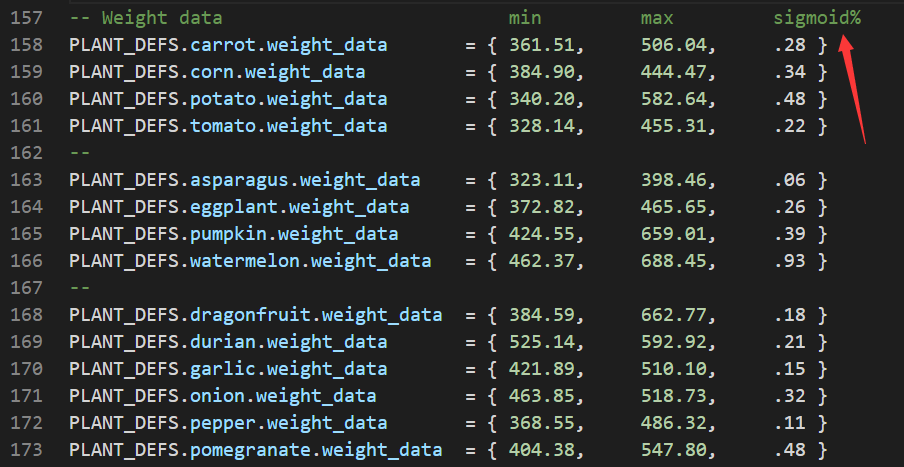The width and height of the screenshot is (904, 467).
Task: Click the garlic min value 421.89
Action: (x=541, y=369)
